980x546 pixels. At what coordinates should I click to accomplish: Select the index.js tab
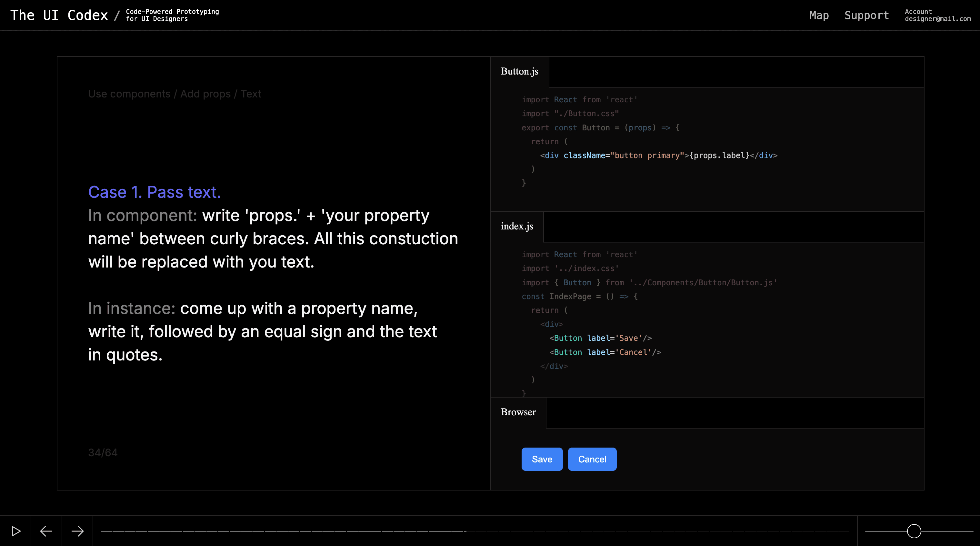(x=517, y=227)
